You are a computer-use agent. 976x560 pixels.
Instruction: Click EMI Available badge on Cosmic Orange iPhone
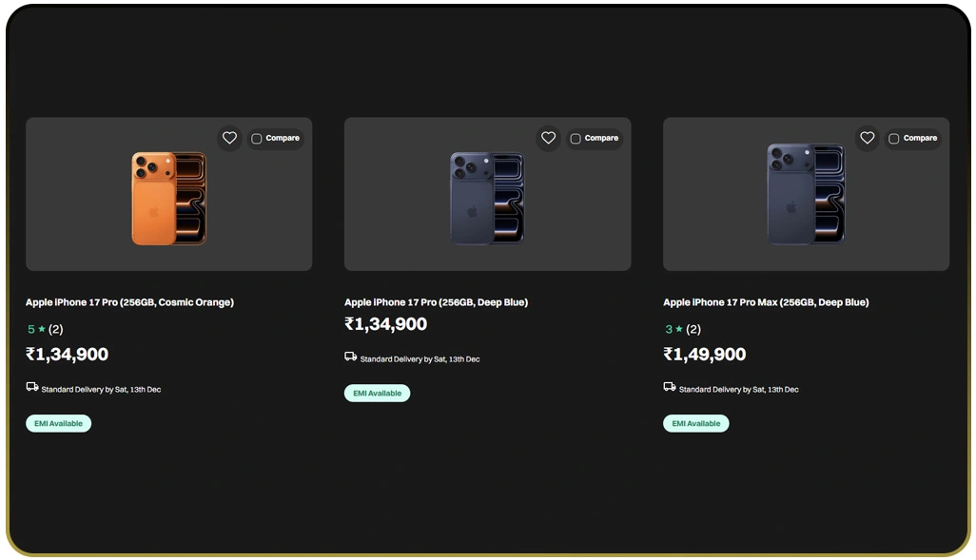pos(59,423)
